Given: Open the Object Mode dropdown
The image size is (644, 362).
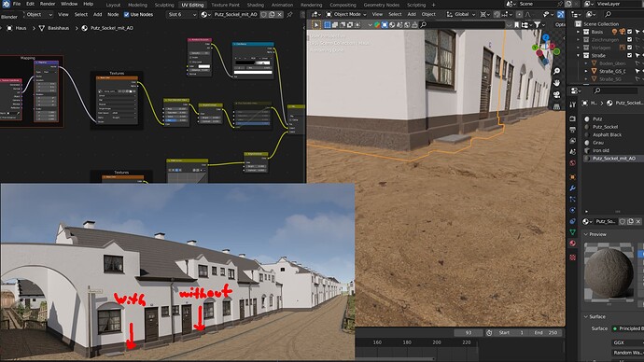Looking at the screenshot, I should (345, 14).
